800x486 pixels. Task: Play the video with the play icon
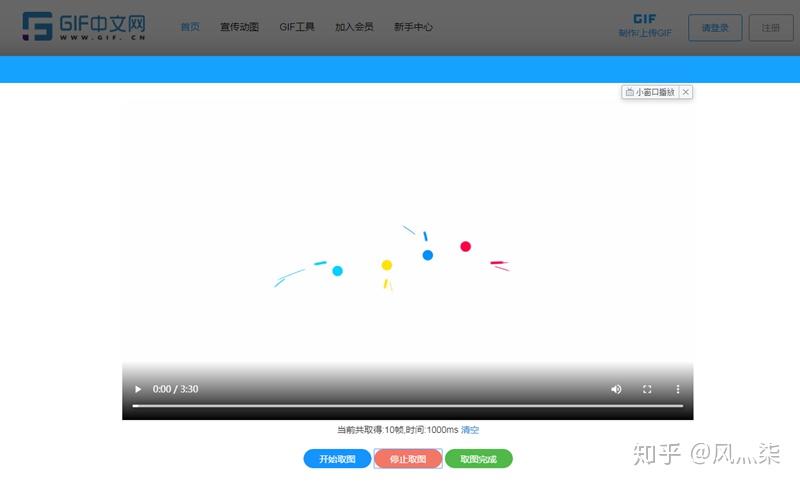coord(138,389)
